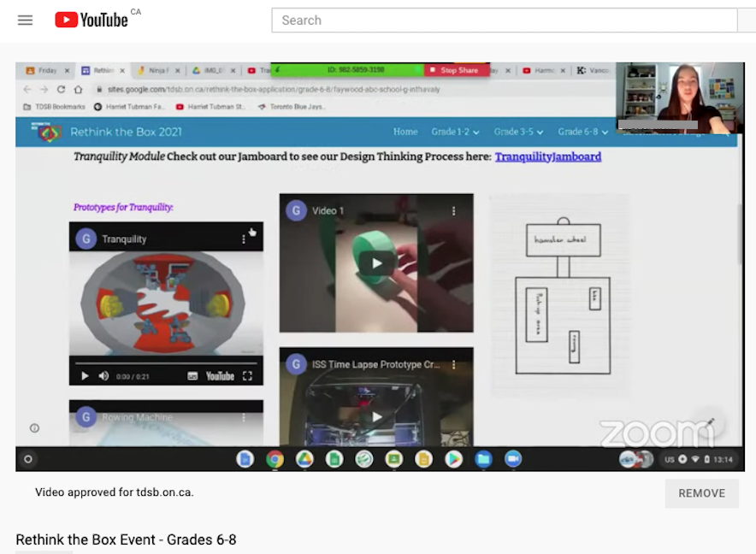This screenshot has height=554, width=756.
Task: Click the site info icon at bottom-left
Action: click(35, 428)
